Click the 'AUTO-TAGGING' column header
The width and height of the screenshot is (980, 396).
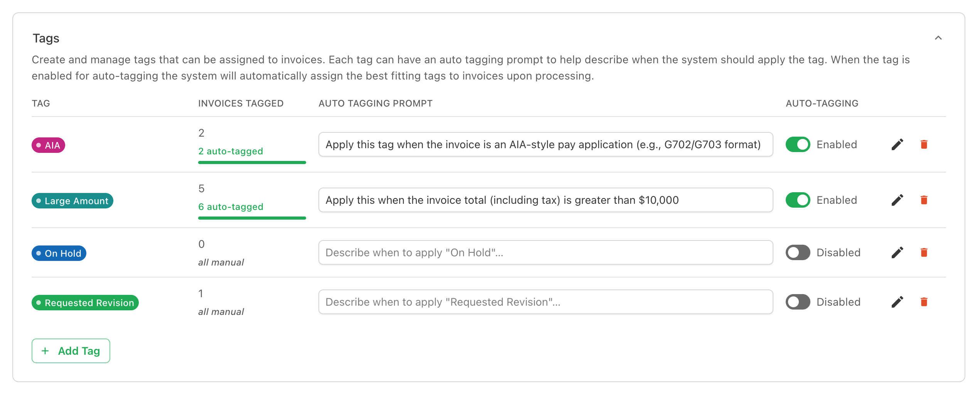tap(822, 103)
